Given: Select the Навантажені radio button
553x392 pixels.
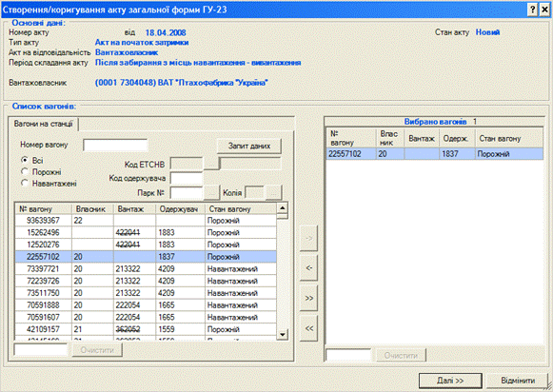Looking at the screenshot, I should tap(25, 183).
